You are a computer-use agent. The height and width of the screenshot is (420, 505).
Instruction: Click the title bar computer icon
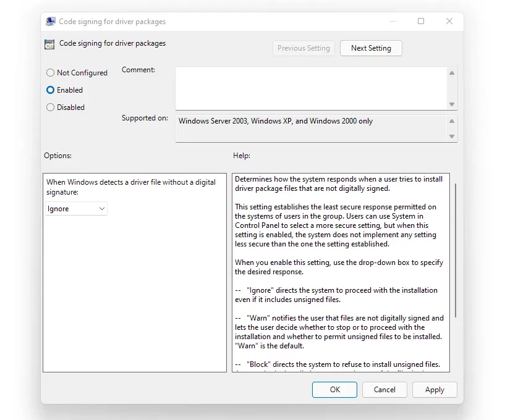tap(50, 22)
